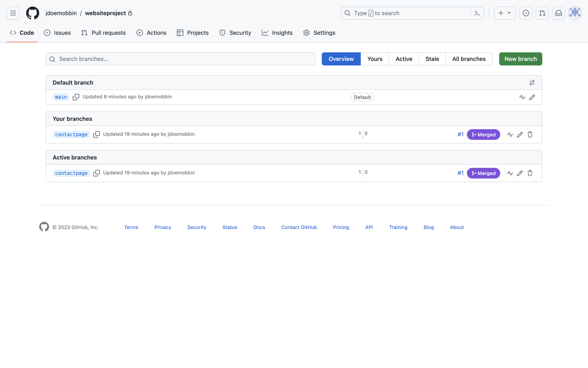Open the footer Pricing link
The width and height of the screenshot is (588, 368).
coord(341,227)
